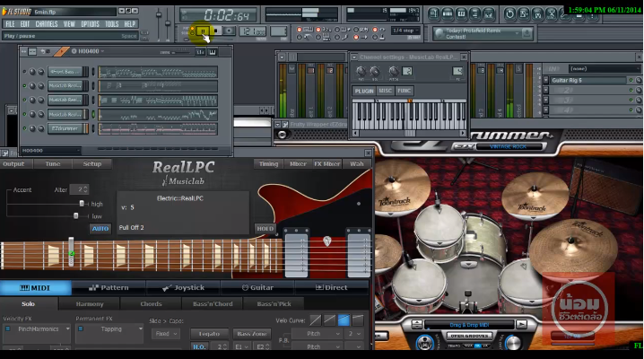Click right arrow of preview keyboard scrollbar
This screenshot has width=644, height=359.
[463, 133]
